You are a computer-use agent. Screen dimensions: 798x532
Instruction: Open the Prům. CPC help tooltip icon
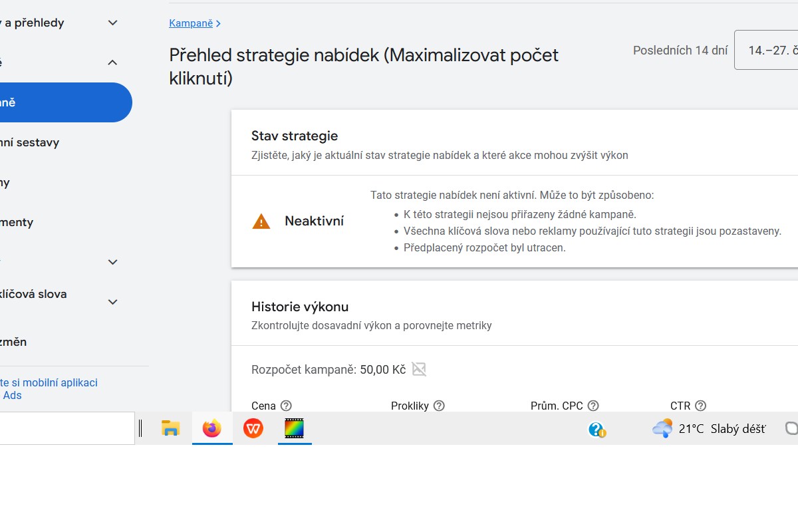pyautogui.click(x=593, y=406)
